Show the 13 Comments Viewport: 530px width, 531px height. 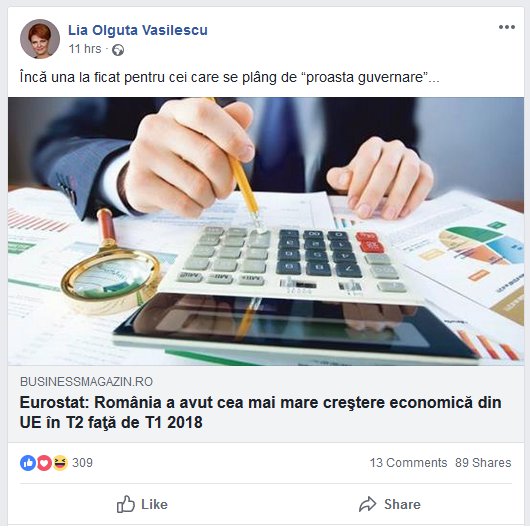pyautogui.click(x=408, y=463)
